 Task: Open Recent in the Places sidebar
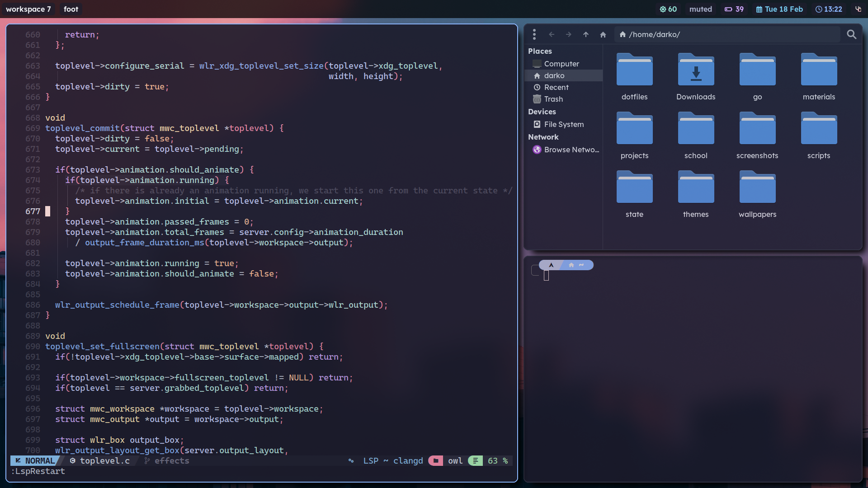pyautogui.click(x=563, y=87)
